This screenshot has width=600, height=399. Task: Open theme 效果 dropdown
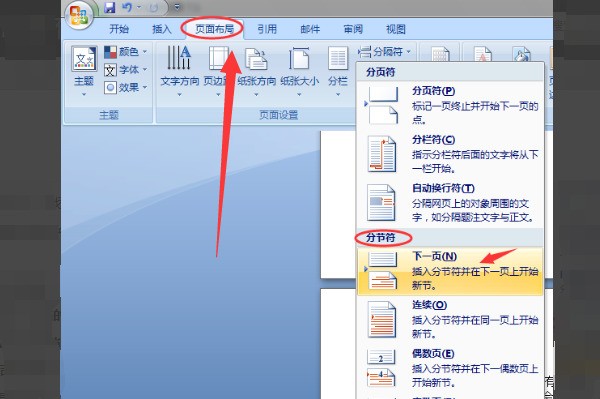point(126,88)
